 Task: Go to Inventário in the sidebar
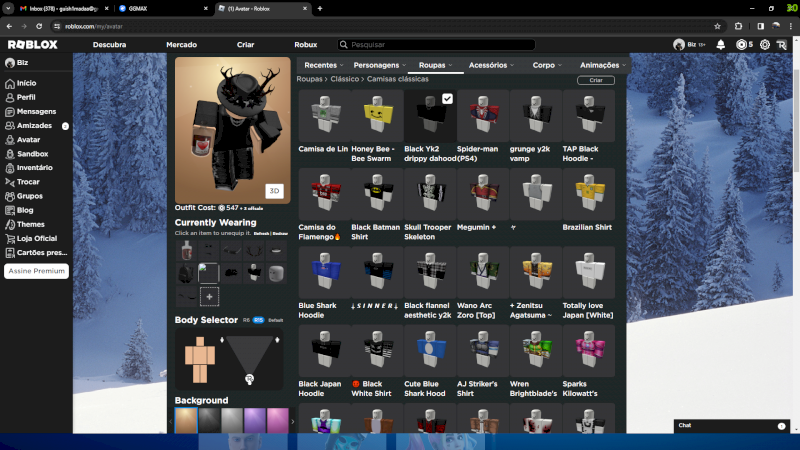click(35, 168)
